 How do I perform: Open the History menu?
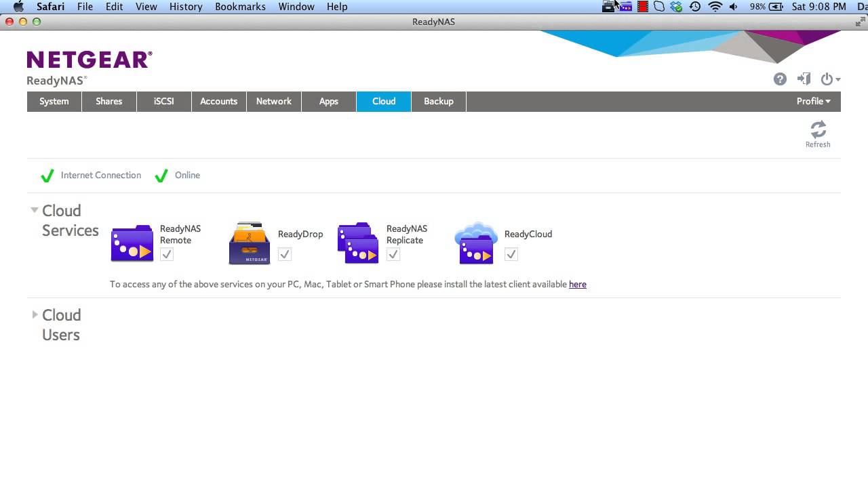coord(186,7)
